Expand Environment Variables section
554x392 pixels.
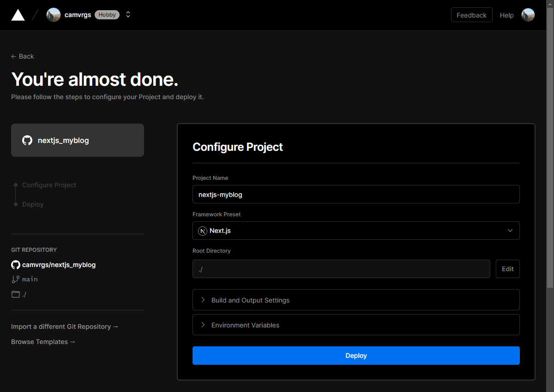[x=356, y=325]
